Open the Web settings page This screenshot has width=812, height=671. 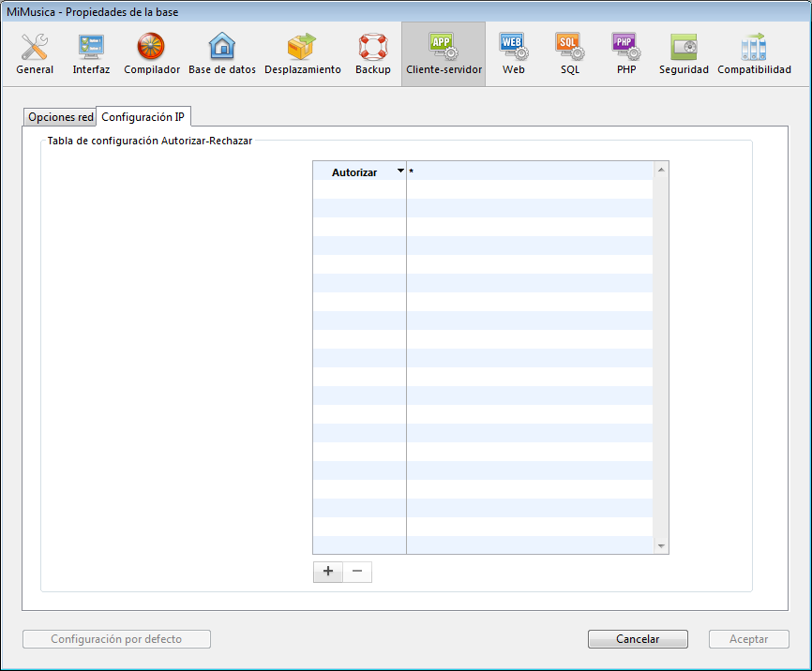[513, 53]
